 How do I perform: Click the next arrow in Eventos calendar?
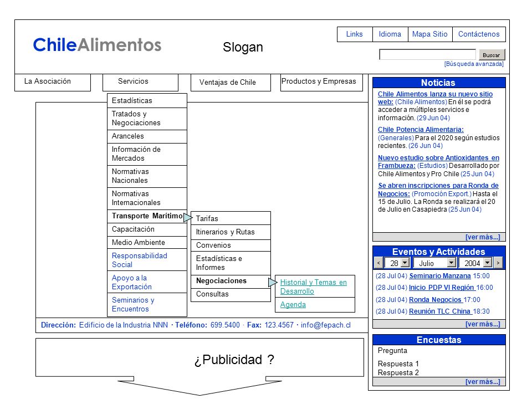[498, 263]
